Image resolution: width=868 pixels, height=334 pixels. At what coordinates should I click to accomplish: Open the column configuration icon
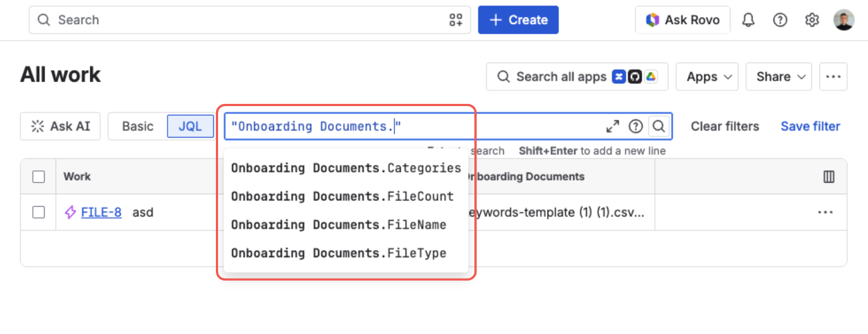pos(829,177)
